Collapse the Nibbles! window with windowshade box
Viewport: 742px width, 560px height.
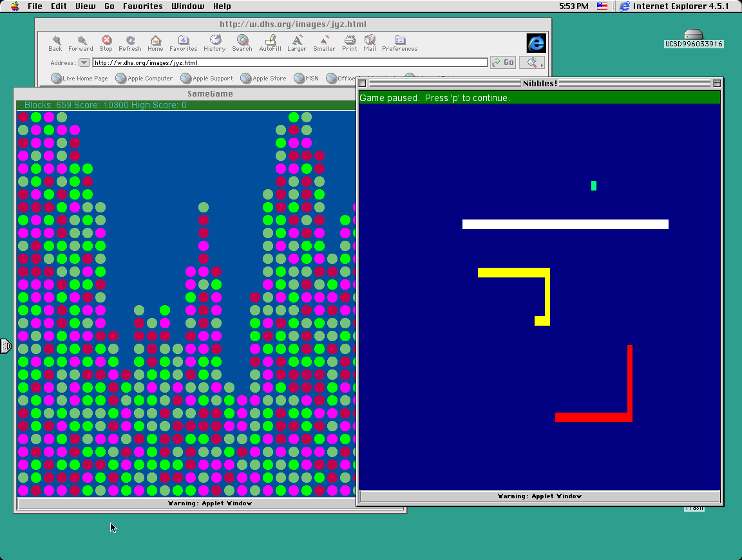717,83
